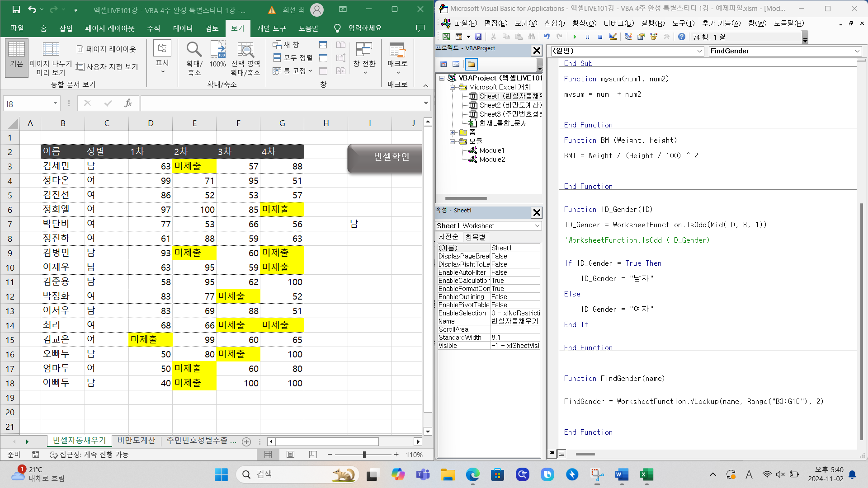Click the zoom slider in Excel status bar
This screenshot has height=488, width=868.
364,455
